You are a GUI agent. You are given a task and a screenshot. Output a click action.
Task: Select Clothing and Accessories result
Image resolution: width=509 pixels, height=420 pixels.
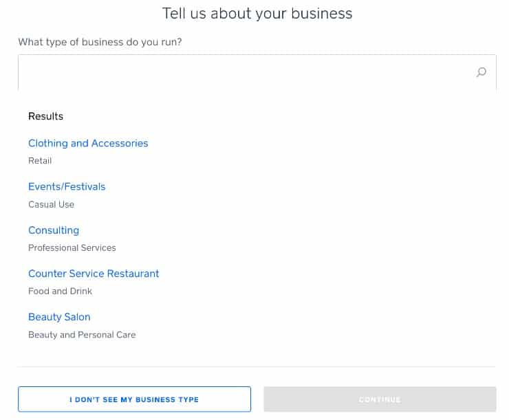tap(88, 143)
